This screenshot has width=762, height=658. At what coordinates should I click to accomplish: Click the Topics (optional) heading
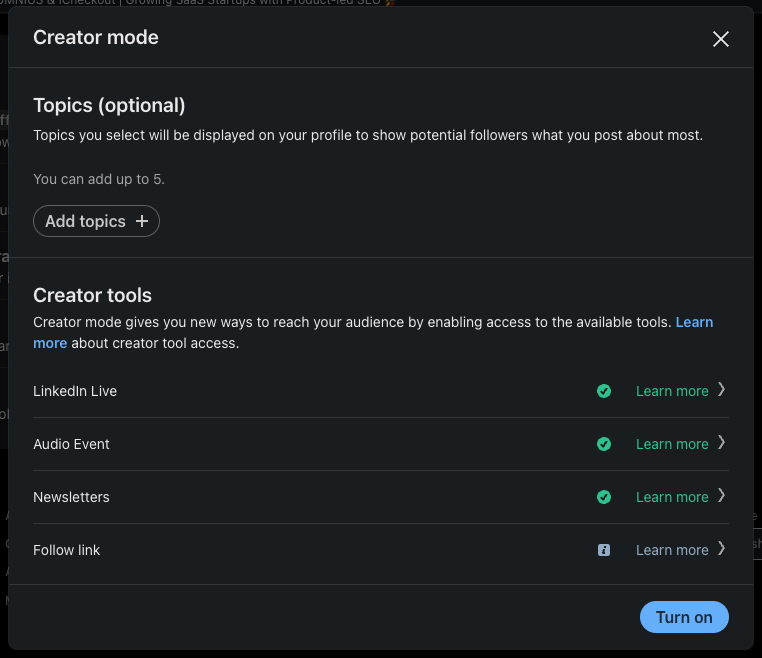109,105
